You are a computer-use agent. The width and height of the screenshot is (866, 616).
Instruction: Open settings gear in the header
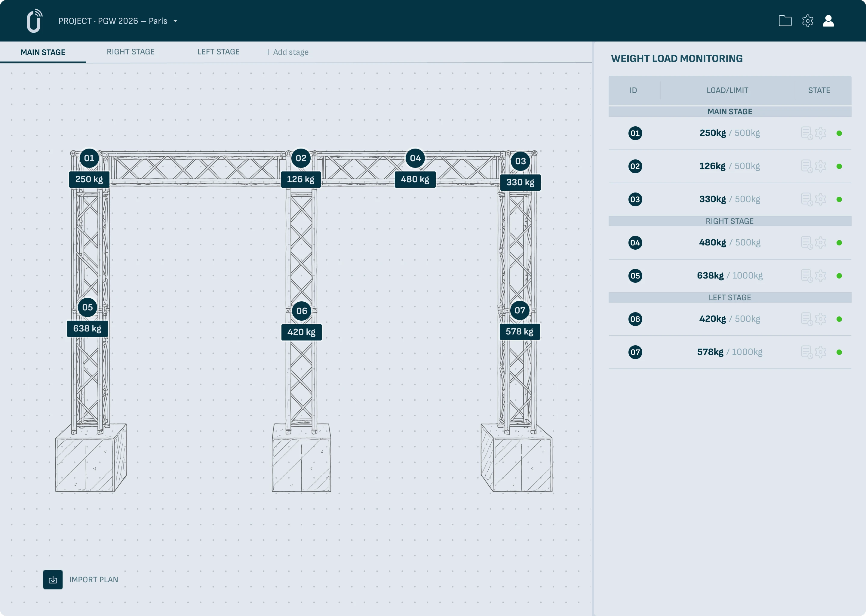click(808, 21)
